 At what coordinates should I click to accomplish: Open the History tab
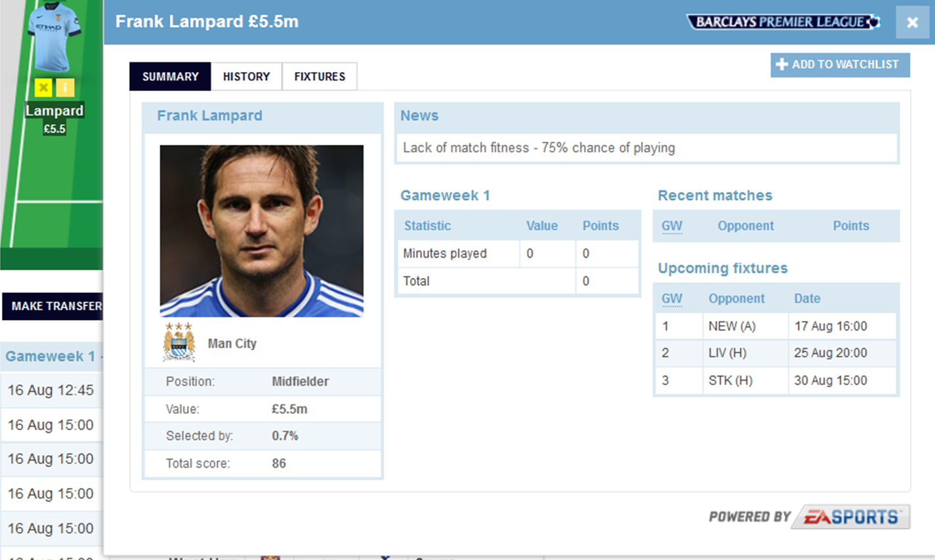click(246, 77)
